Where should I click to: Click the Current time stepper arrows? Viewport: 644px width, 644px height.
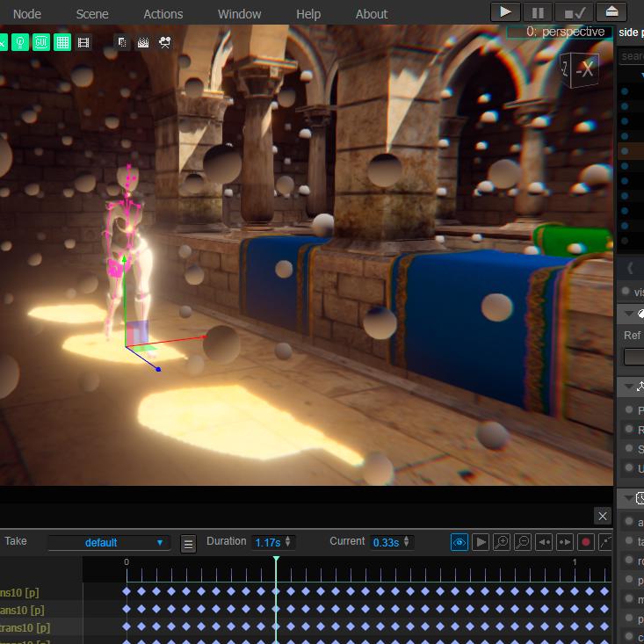(408, 542)
